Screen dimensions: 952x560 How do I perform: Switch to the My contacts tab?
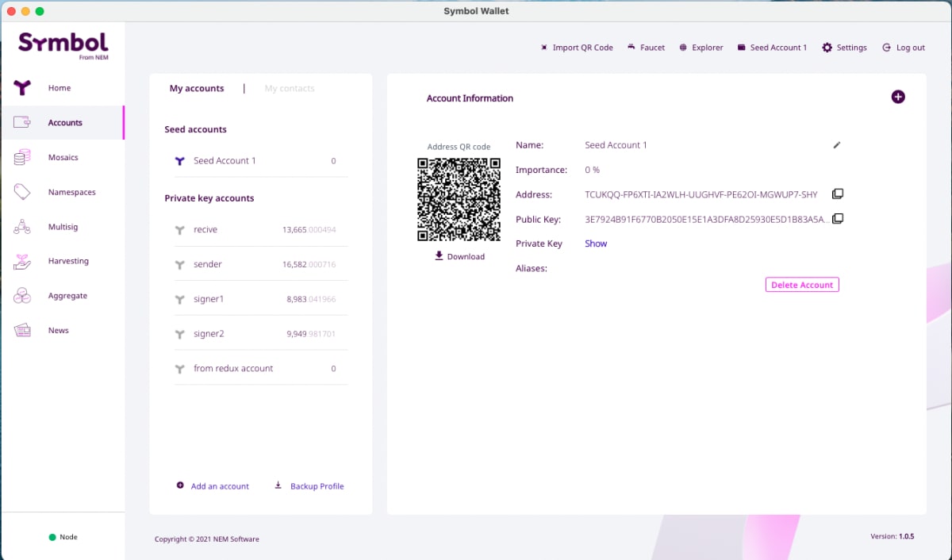point(290,88)
